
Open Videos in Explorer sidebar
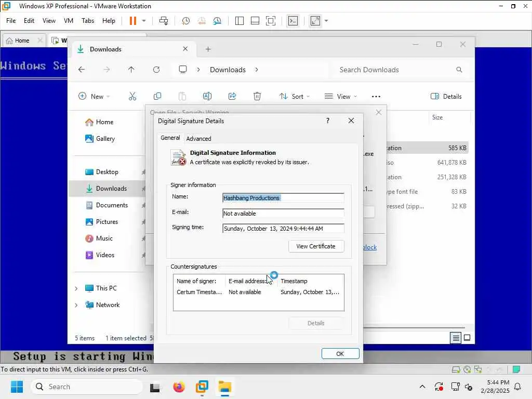104,255
